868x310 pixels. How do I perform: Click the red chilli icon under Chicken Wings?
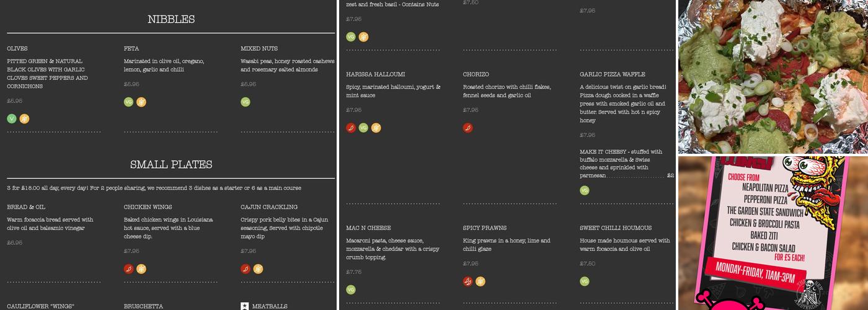coord(128,269)
